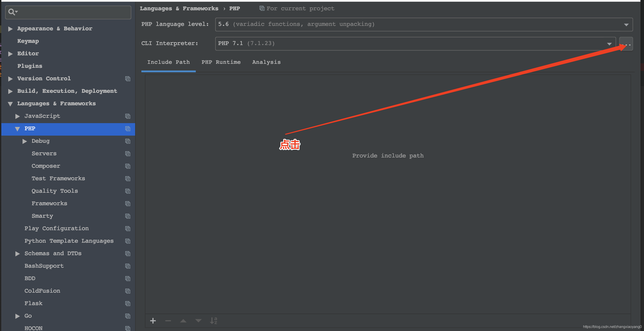Open the CLI Interpreter dropdown
This screenshot has height=331, width=644.
(x=609, y=44)
